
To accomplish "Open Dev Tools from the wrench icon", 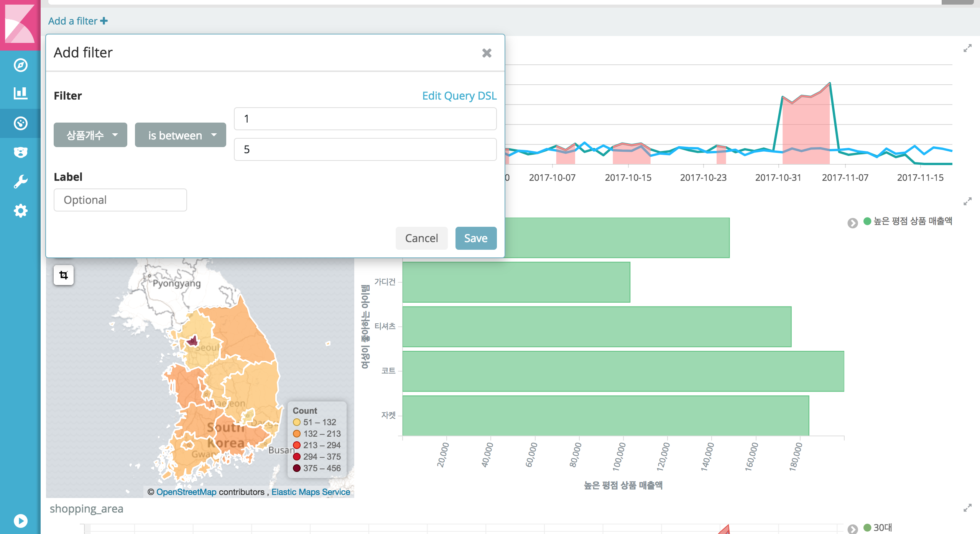I will pyautogui.click(x=20, y=182).
